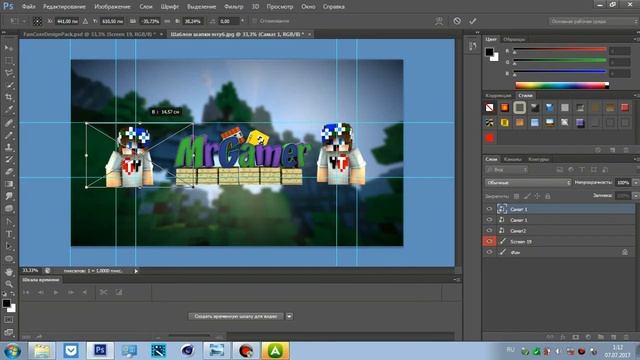Lock transparent pixels in Layers panel
640x360 pixels.
point(516,196)
